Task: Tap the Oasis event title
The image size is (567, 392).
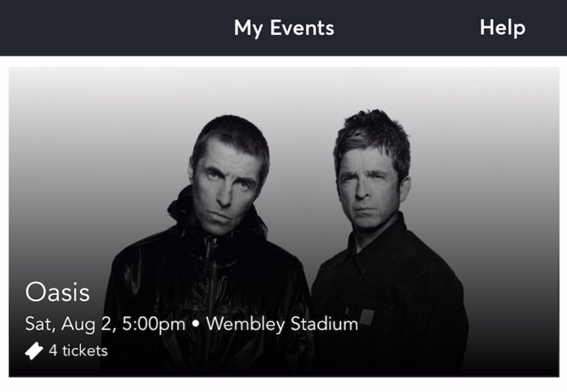Action: pos(57,292)
